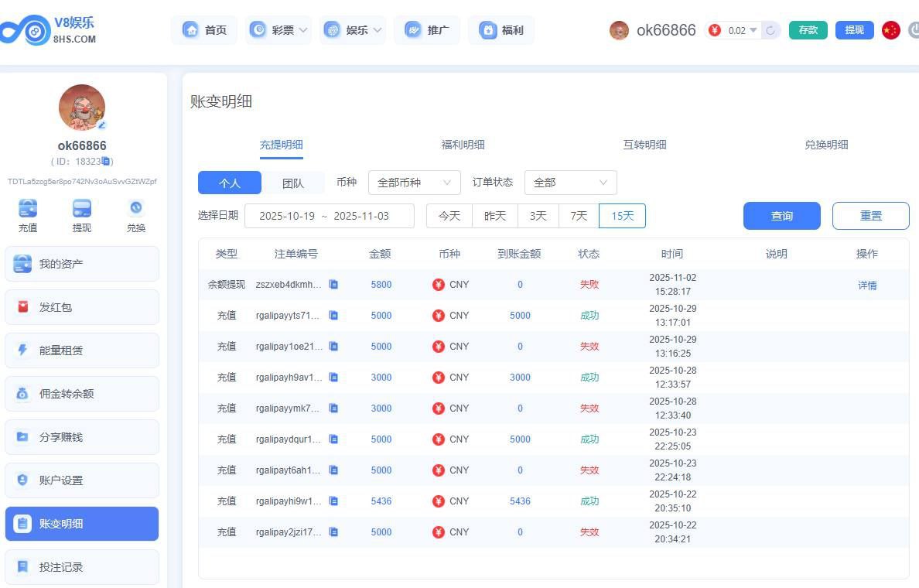Click the 兑换 exchange icon under profile

[x=136, y=209]
